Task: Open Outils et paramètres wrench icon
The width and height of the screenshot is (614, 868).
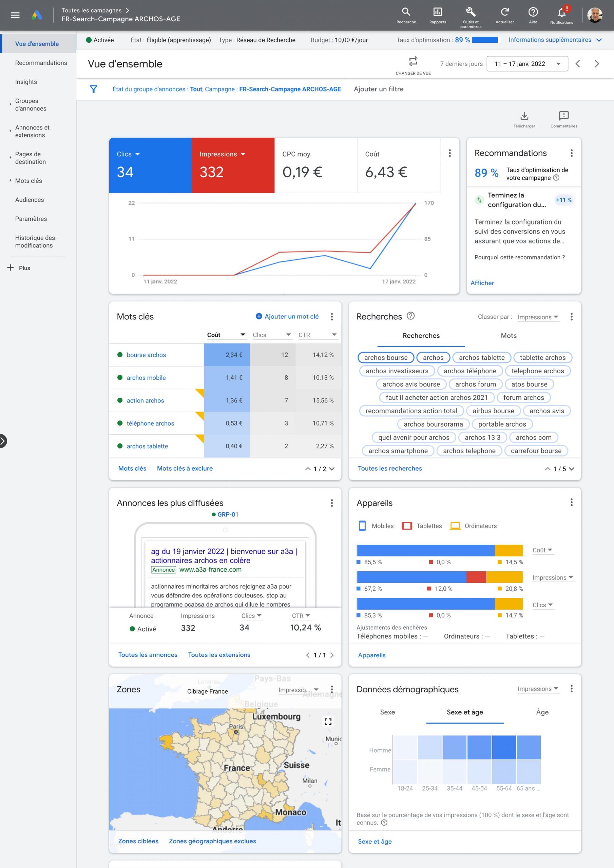Action: [x=471, y=17]
